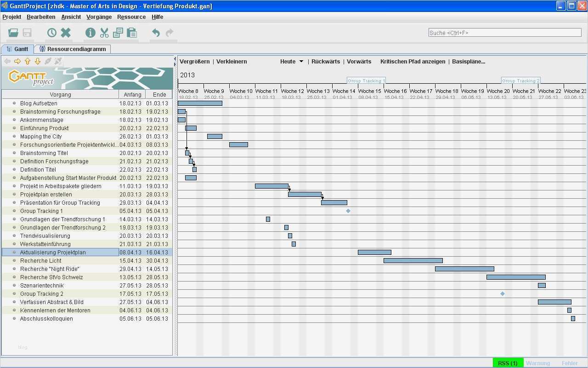This screenshot has height=368, width=588.
Task: Paste with the clipboard icon
Action: click(132, 33)
